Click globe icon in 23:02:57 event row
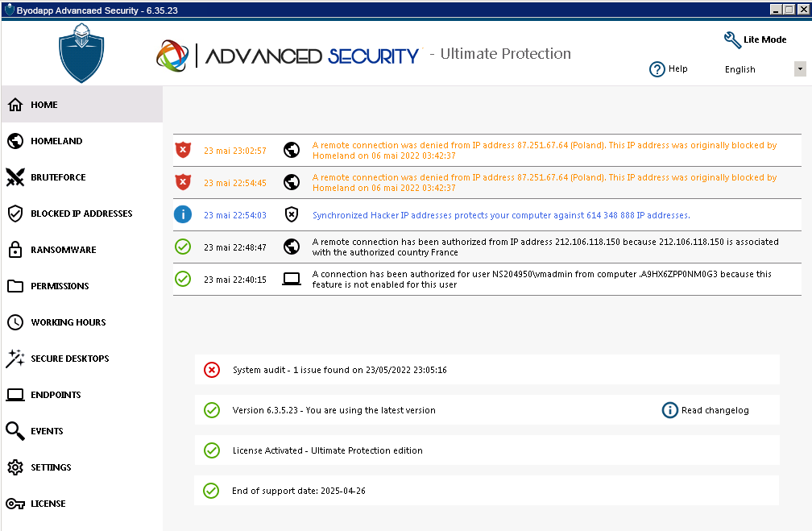The width and height of the screenshot is (812, 531). (x=292, y=150)
